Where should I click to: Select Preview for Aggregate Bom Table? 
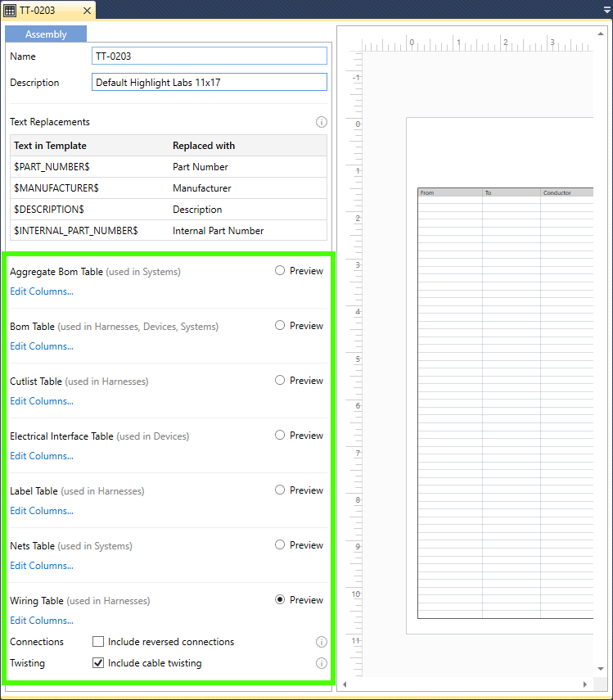(280, 270)
